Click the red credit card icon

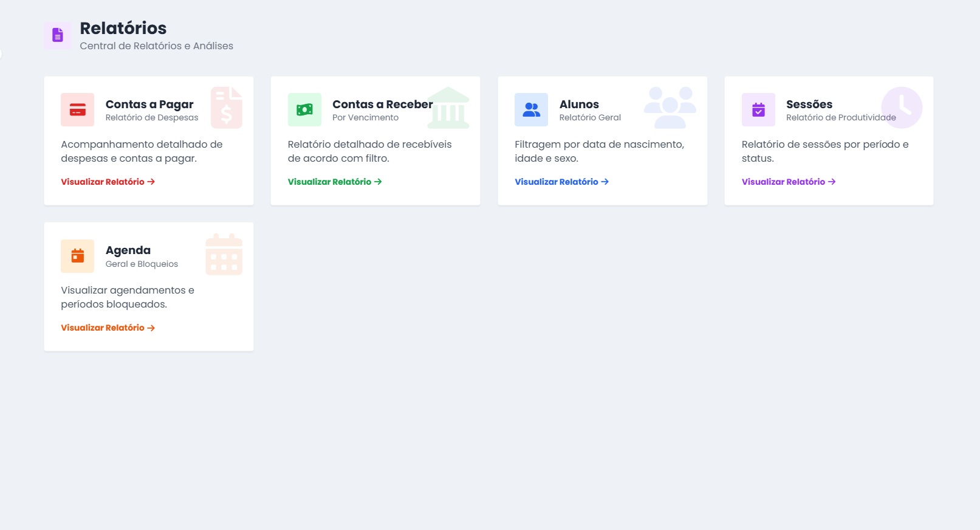coord(77,110)
